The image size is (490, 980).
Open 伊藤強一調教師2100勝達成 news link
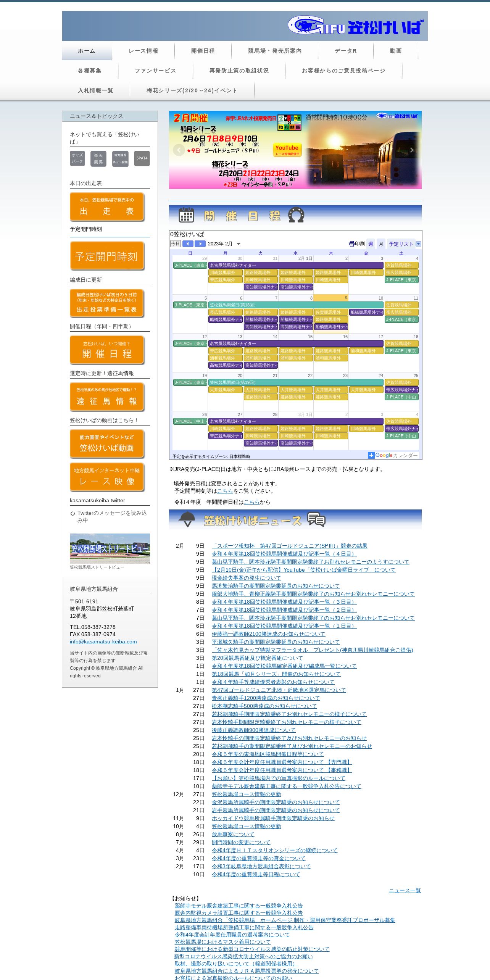pos(269,634)
